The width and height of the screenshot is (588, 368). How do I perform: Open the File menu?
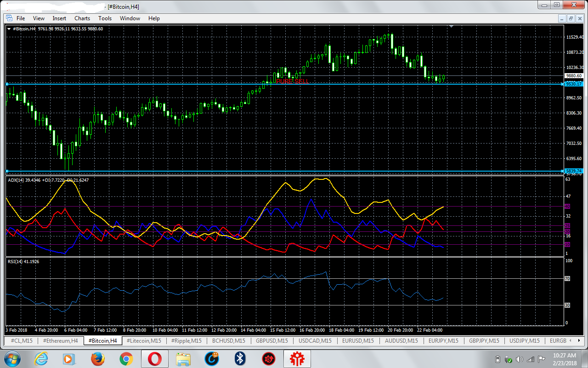pyautogui.click(x=21, y=18)
